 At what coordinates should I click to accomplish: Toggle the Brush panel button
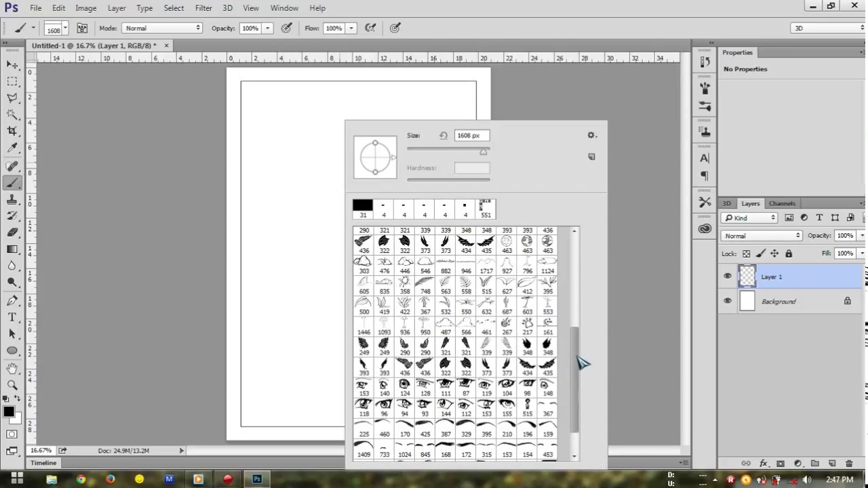pyautogui.click(x=82, y=28)
